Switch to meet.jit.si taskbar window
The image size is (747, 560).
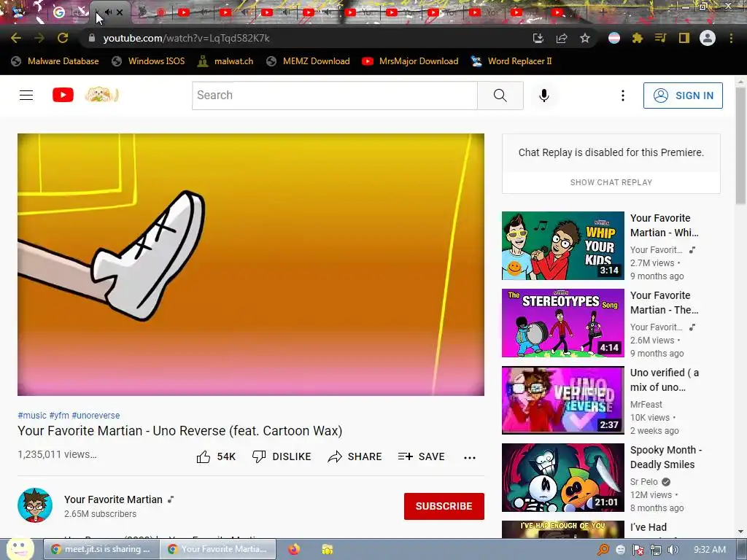point(101,549)
